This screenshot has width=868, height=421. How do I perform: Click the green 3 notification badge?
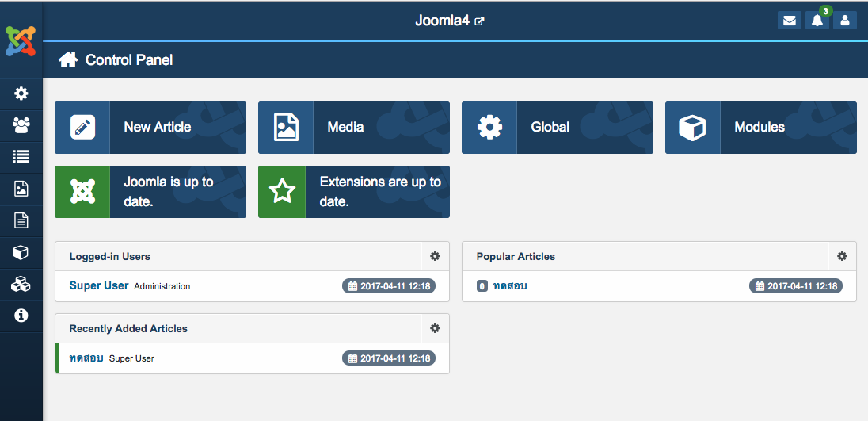[x=825, y=10]
